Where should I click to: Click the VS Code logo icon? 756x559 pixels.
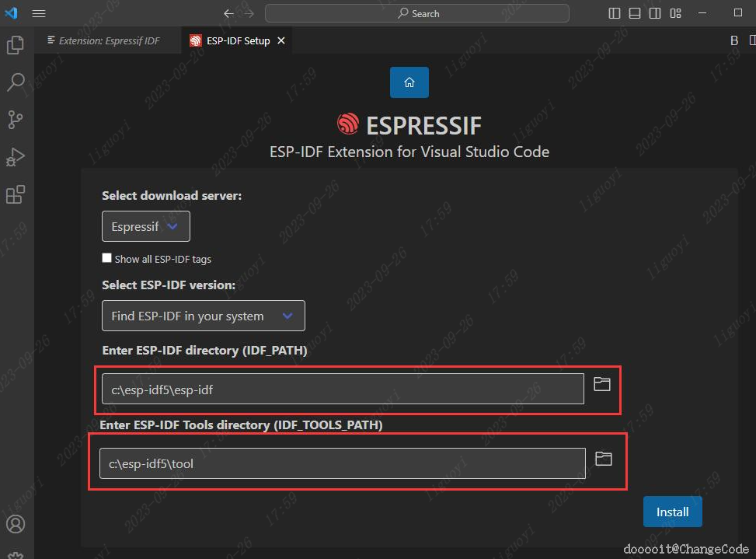pos(11,13)
